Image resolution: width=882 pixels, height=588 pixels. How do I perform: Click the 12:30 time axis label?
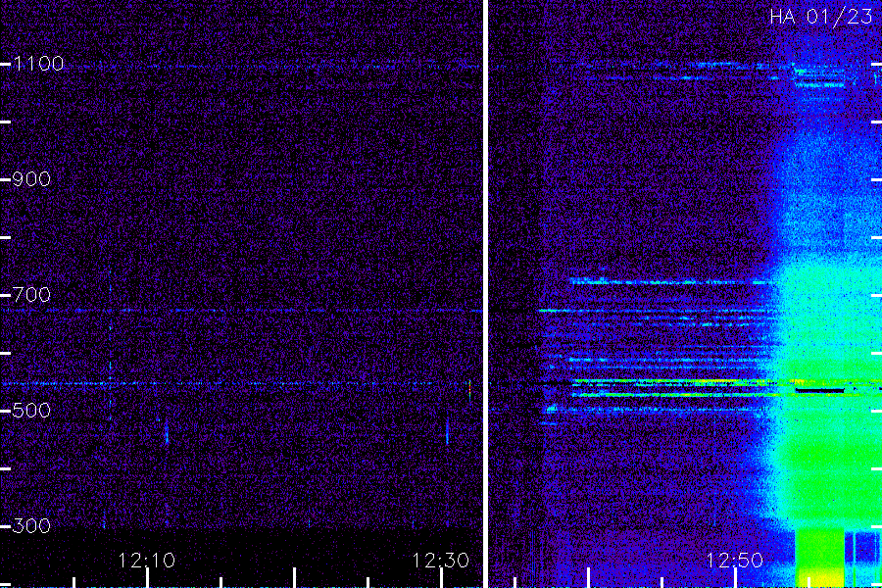(x=440, y=561)
